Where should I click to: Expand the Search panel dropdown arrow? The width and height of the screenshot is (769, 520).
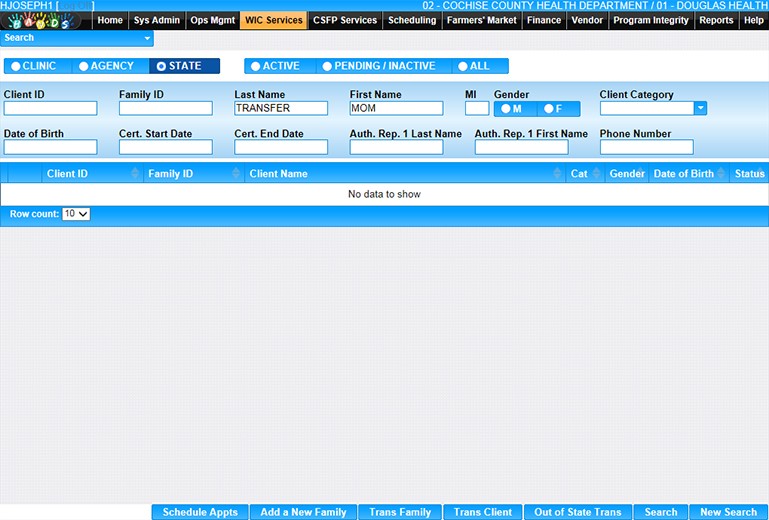point(148,39)
